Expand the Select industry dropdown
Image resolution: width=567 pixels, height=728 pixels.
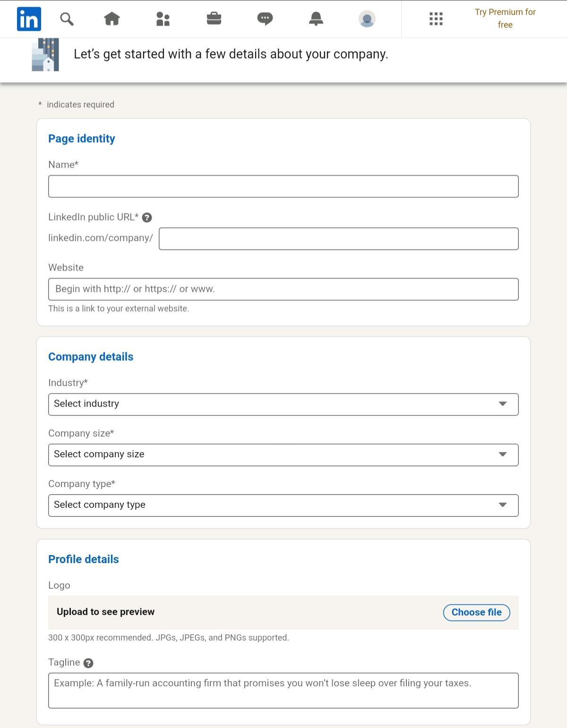pyautogui.click(x=283, y=404)
